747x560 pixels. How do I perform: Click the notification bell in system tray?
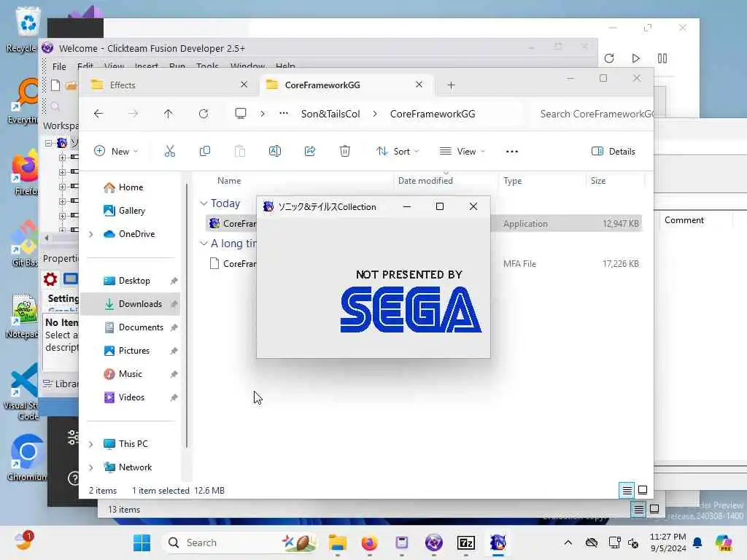tap(697, 542)
